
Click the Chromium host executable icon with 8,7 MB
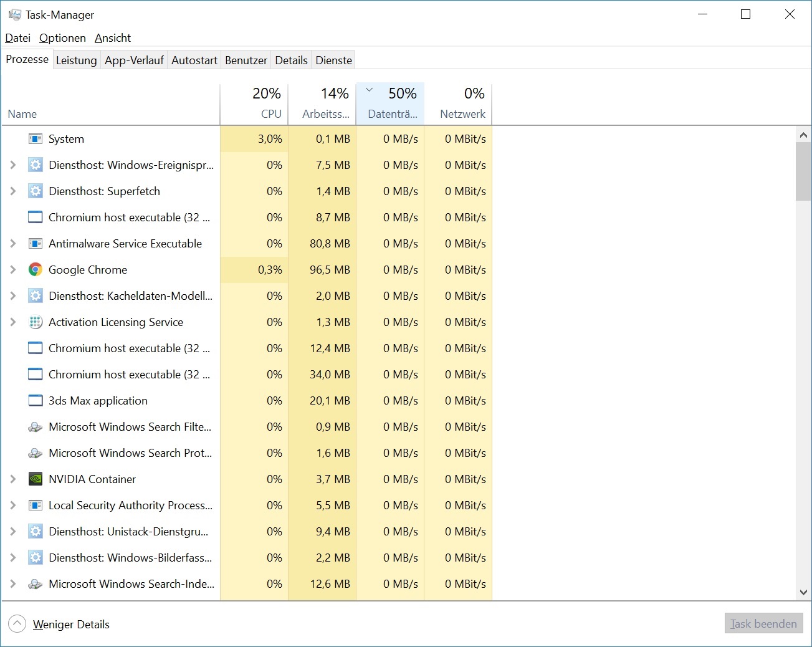point(36,218)
